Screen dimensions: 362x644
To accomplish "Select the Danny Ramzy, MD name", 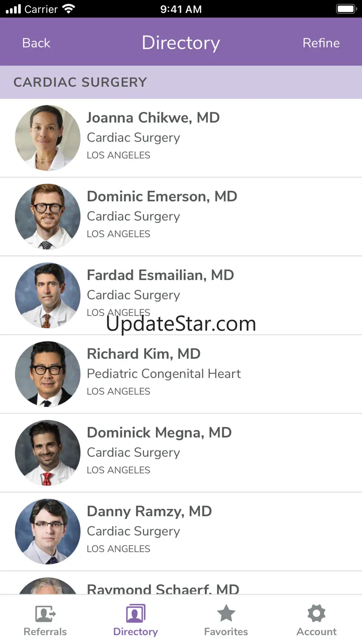I will (x=149, y=511).
